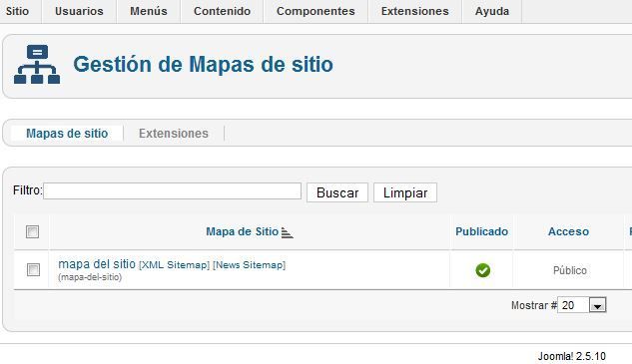The image size is (632, 364).
Task: Toggle the green published status icon
Action: (483, 270)
